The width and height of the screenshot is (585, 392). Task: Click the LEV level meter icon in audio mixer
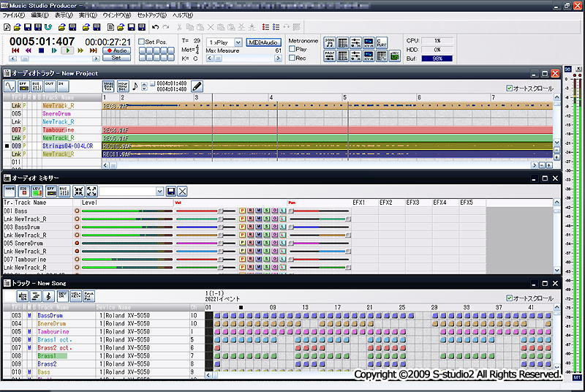pos(36,191)
